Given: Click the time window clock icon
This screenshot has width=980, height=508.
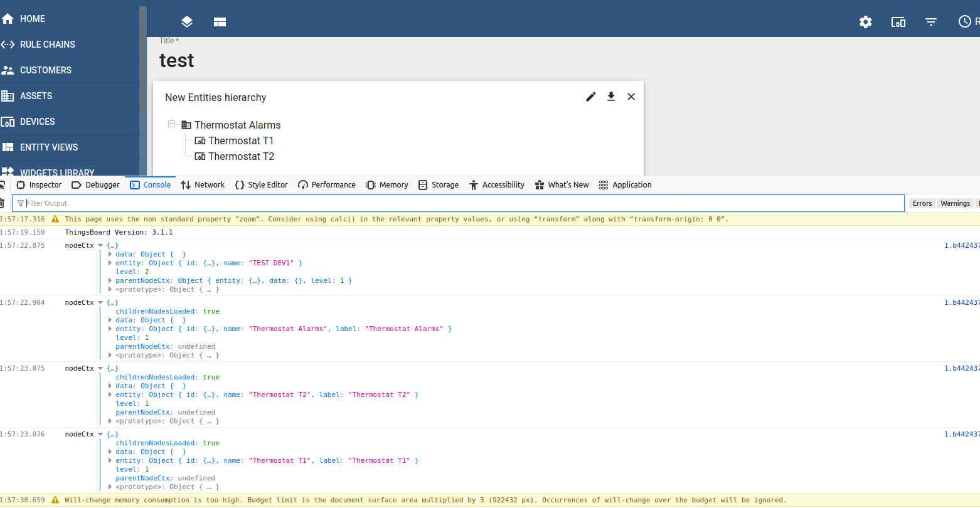Looking at the screenshot, I should [x=965, y=21].
